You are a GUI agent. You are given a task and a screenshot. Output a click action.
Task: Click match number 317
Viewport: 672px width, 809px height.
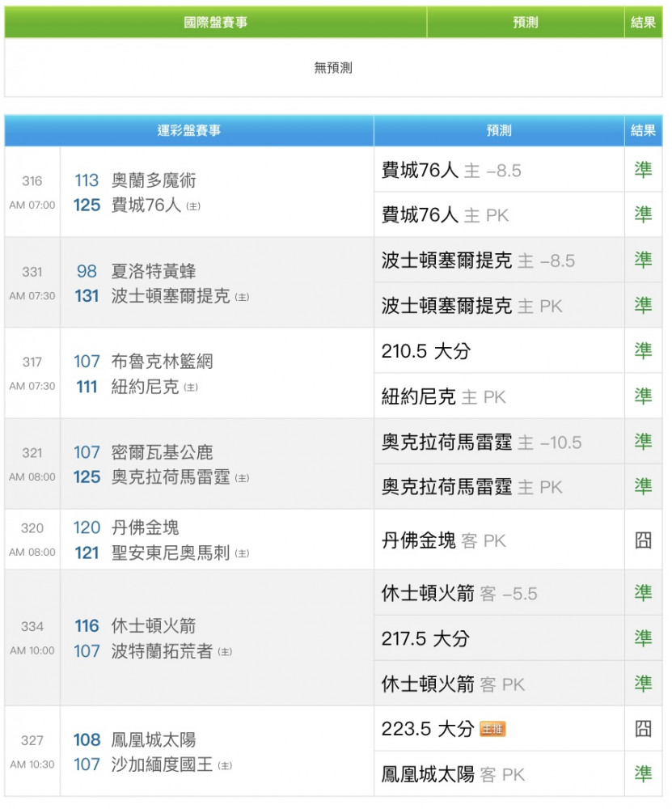coord(32,362)
